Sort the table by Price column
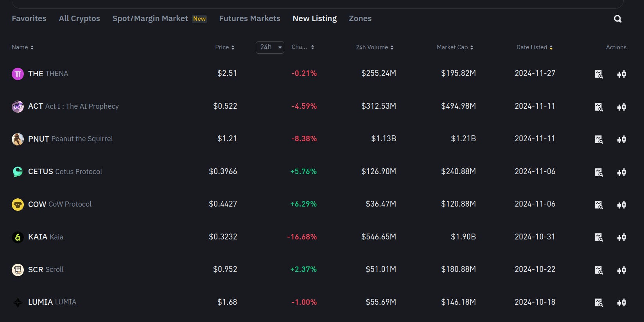 (225, 47)
